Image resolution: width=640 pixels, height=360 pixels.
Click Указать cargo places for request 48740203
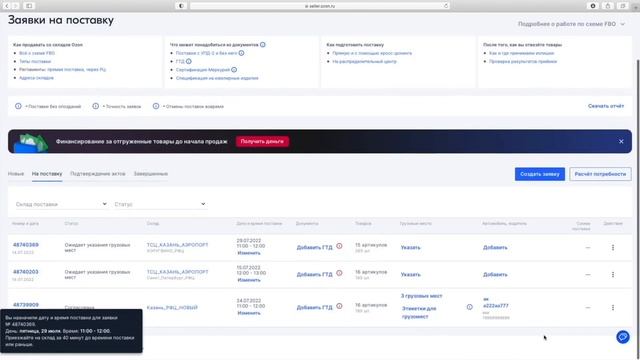pyautogui.click(x=410, y=275)
